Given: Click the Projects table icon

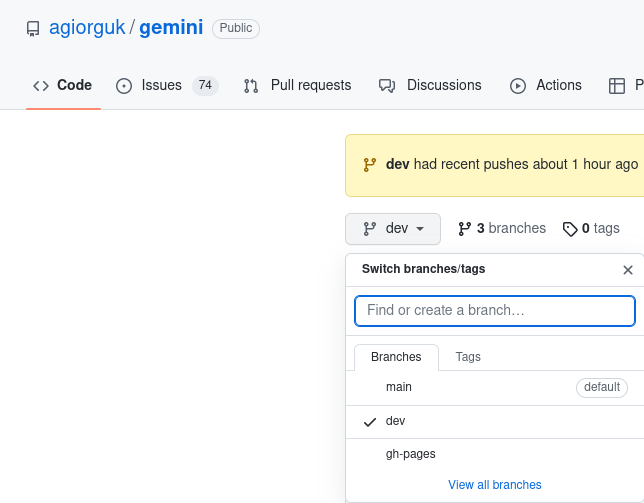Looking at the screenshot, I should click(x=616, y=86).
